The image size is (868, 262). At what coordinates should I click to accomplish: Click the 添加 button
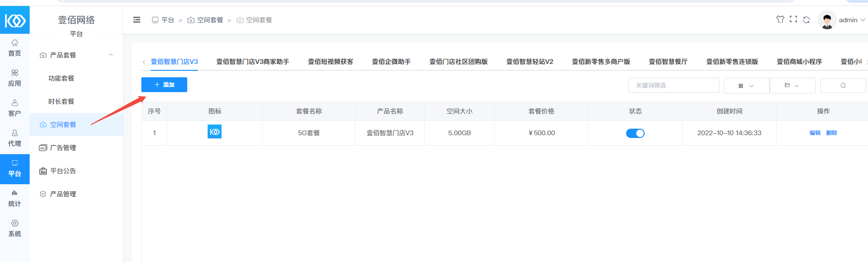164,85
